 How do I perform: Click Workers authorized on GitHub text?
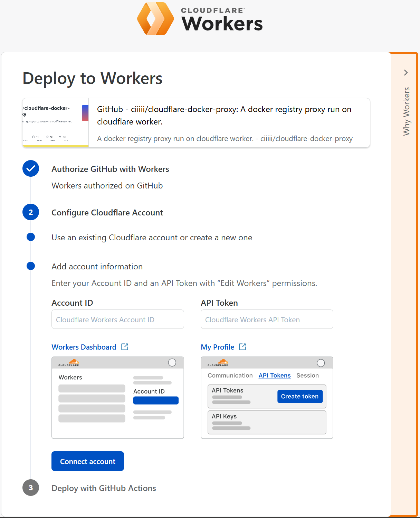107,186
